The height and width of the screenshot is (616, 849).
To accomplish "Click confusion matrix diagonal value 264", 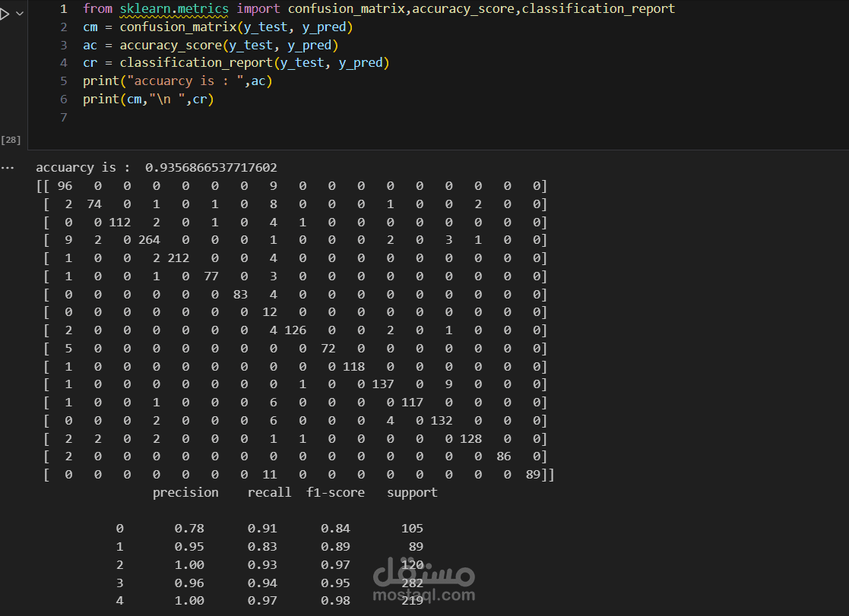I will tap(149, 240).
